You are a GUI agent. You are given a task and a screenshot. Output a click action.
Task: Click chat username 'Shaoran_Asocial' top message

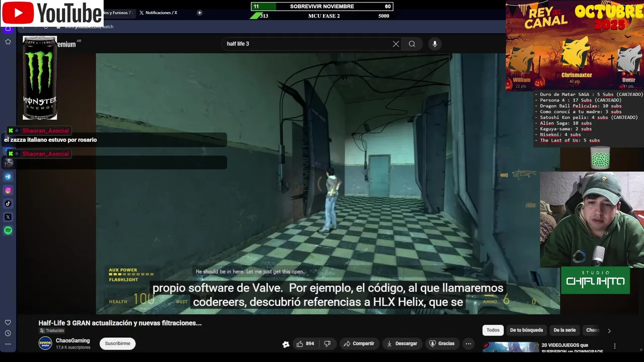click(45, 131)
